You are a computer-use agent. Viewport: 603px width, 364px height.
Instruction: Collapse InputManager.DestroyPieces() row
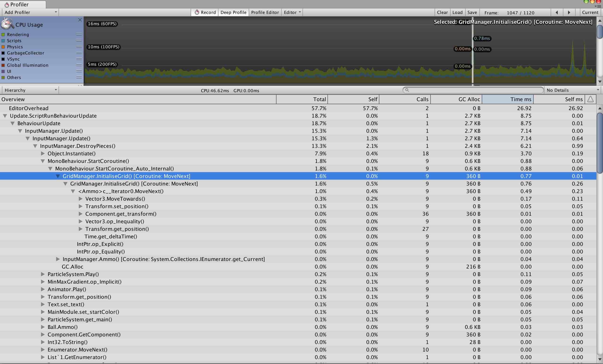pos(35,146)
